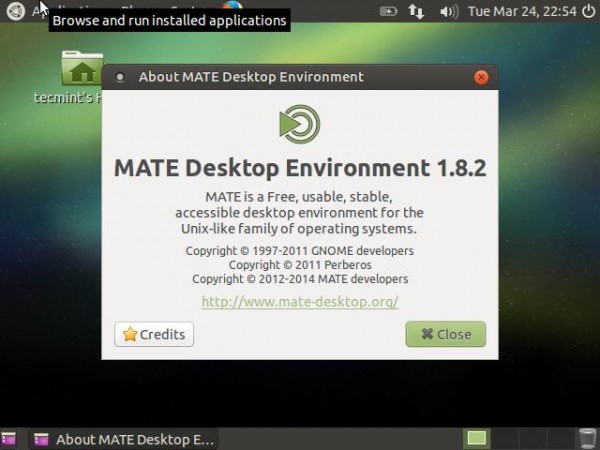Click the green Close button

[x=446, y=334]
